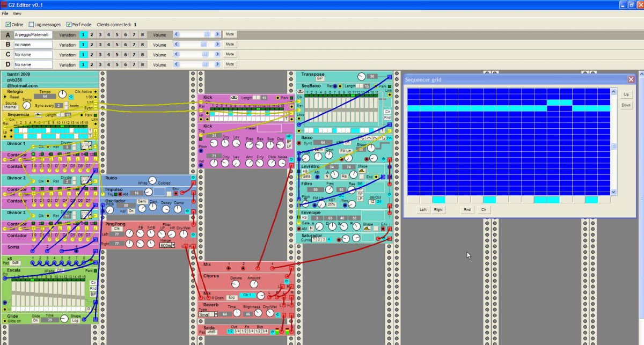The image size is (644, 345).
Task: Uncheck the Online checkbox
Action: [x=8, y=25]
